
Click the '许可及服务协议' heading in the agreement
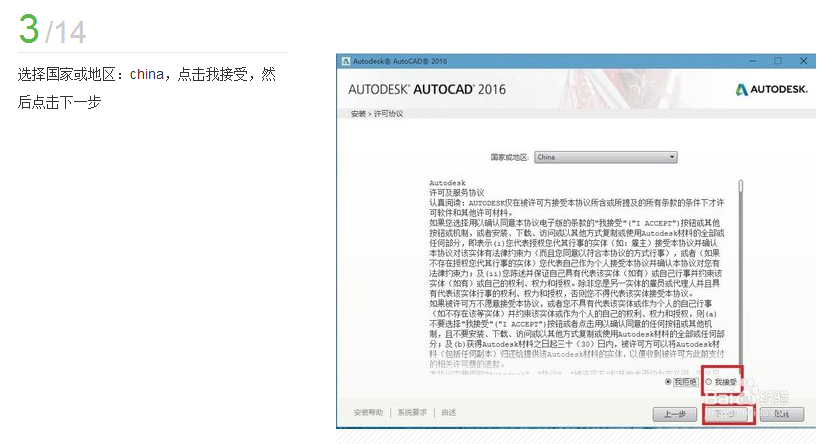coord(457,192)
